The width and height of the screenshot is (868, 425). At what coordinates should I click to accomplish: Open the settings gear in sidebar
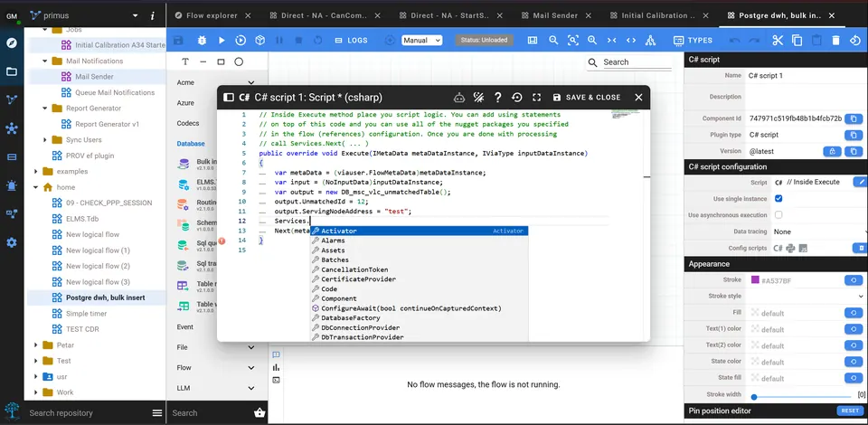click(x=12, y=242)
